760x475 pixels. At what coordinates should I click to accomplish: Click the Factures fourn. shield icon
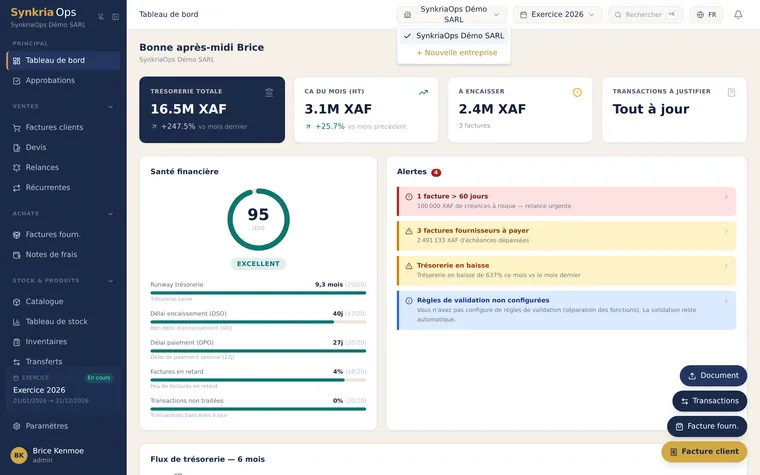click(16, 235)
